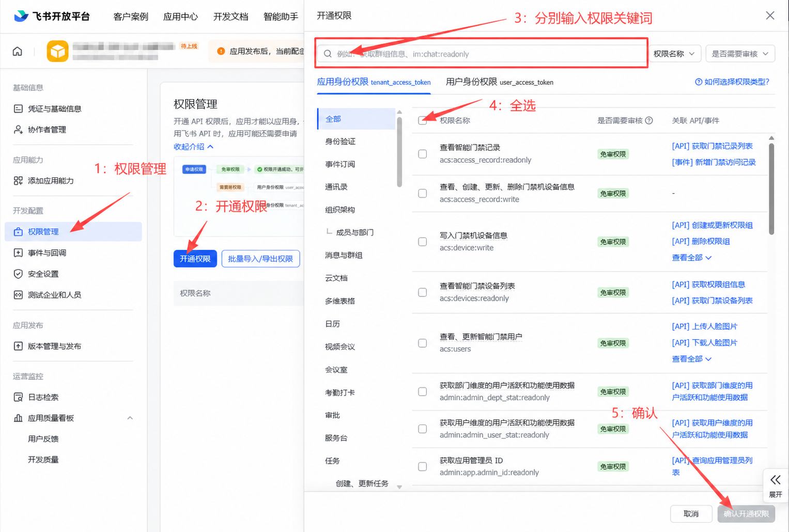Click the 版本管理与发布 upload icon

[18, 346]
